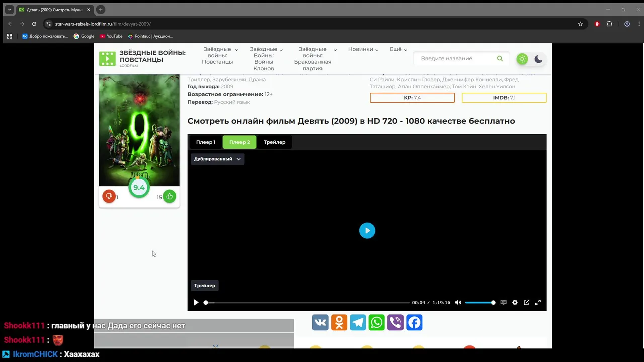This screenshot has width=644, height=362.
Task: Click the LordFilm site logo icon
Action: 107,59
